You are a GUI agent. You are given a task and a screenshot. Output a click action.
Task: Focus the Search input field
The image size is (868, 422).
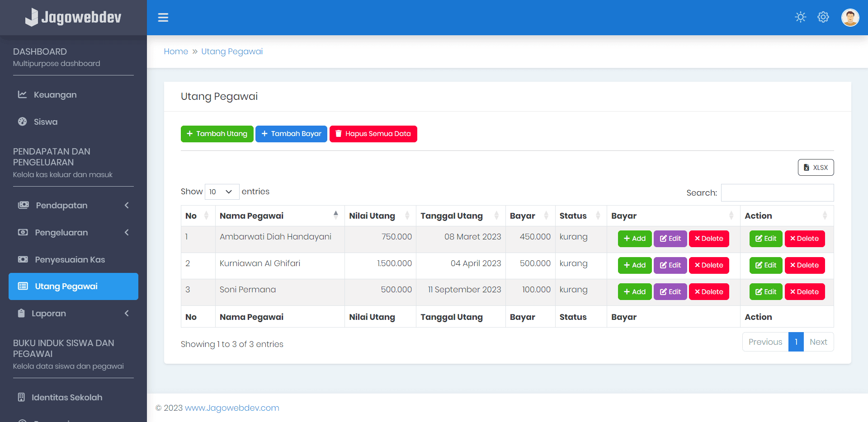[x=778, y=192]
